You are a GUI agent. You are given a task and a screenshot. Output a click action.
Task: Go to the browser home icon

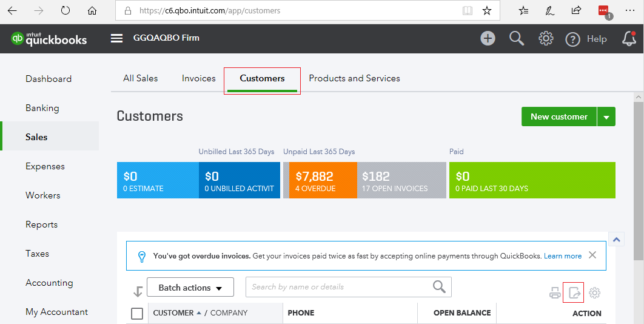(x=92, y=11)
